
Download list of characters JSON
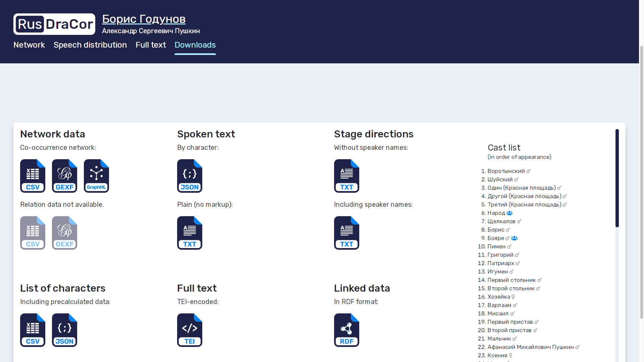pos(64,330)
